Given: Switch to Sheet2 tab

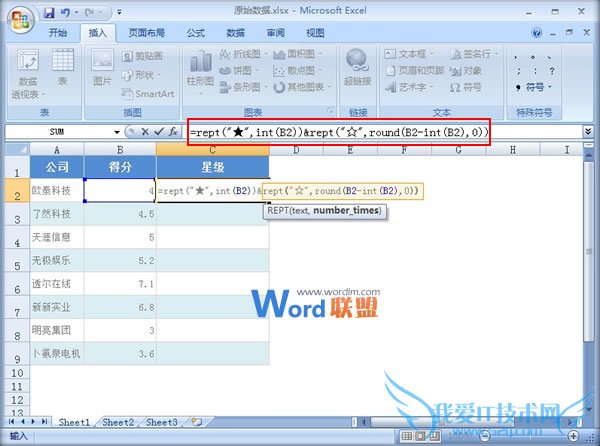Looking at the screenshot, I should point(118,422).
